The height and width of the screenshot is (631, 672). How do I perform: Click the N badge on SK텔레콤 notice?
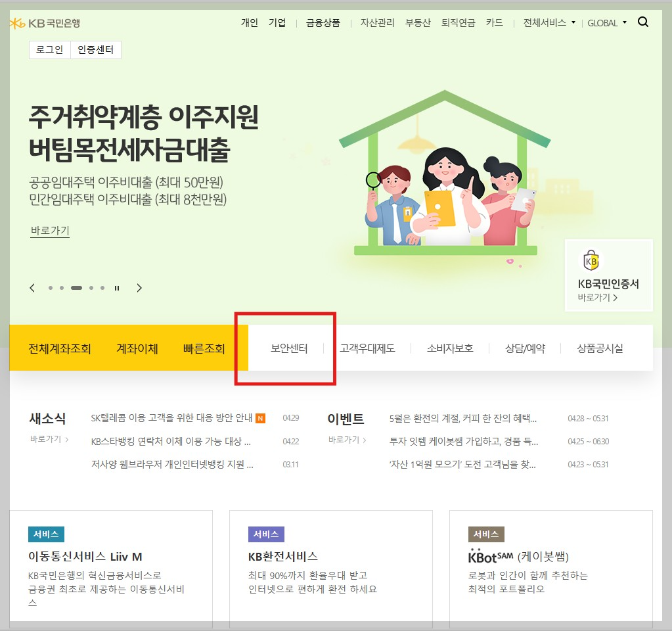(x=259, y=417)
